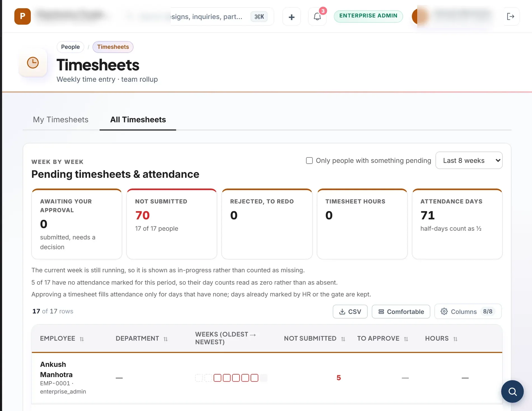Screen dimensions: 532x411
Task: Open the Last 8 weeks dropdown
Action: tap(469, 160)
